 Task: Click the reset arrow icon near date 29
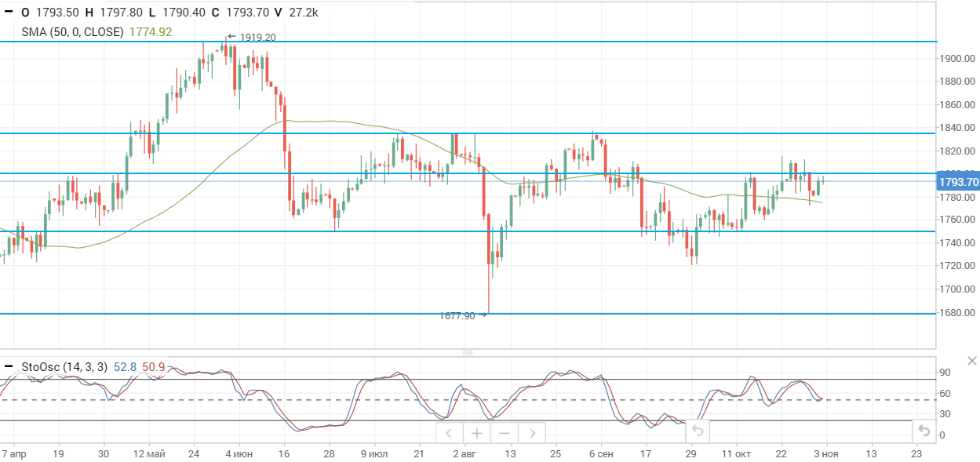[697, 431]
